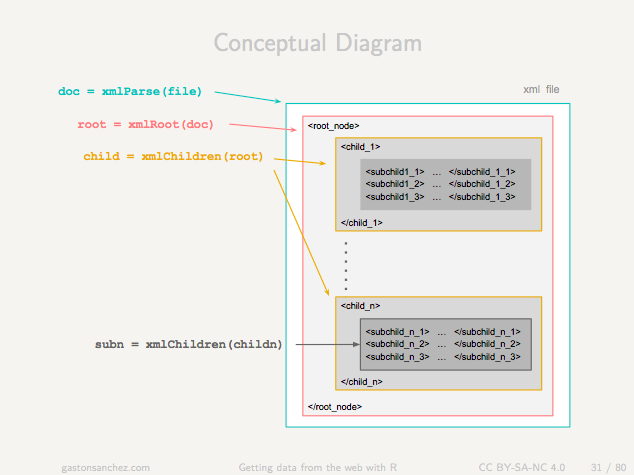Click the CC BY-SA-NC 4.0 license text
The height and width of the screenshot is (475, 634).
coord(522,467)
